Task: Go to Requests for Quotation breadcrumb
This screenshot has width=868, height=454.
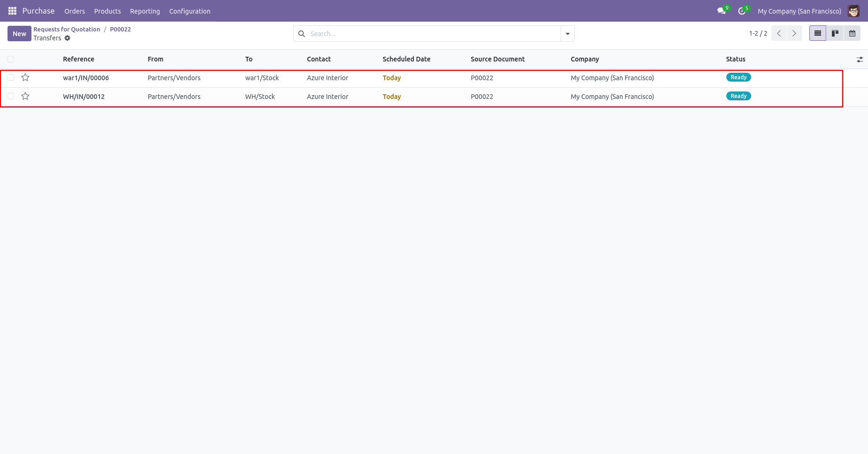Action: 67,29
